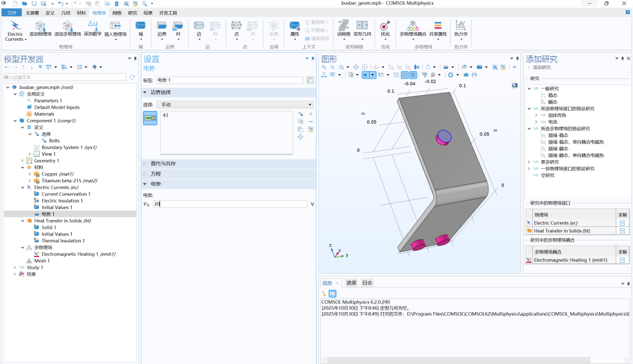Open the 日志 log tab
Image resolution: width=633 pixels, height=364 pixels.
pos(367,283)
